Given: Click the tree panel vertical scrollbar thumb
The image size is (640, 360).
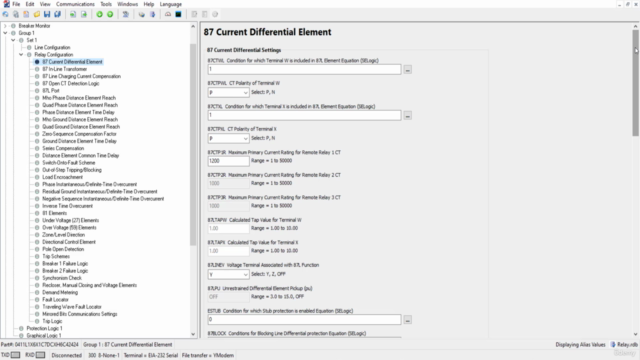Looking at the screenshot, I should 193,144.
